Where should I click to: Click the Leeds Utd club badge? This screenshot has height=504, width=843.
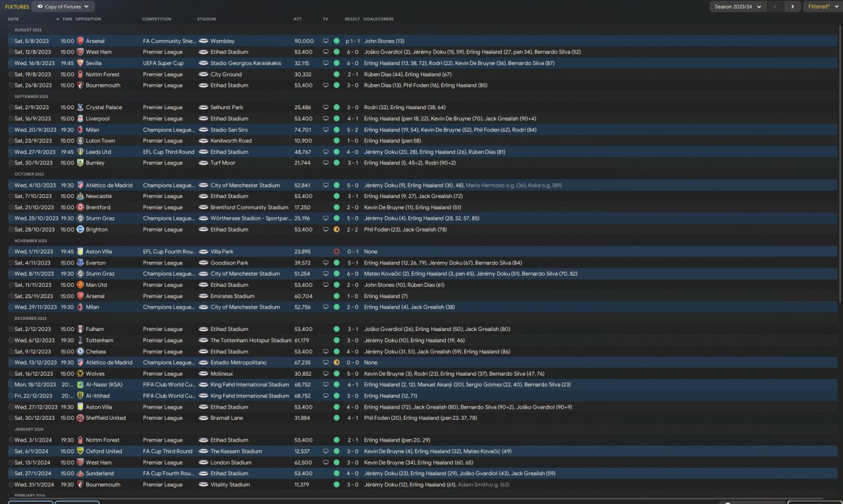[x=80, y=152]
